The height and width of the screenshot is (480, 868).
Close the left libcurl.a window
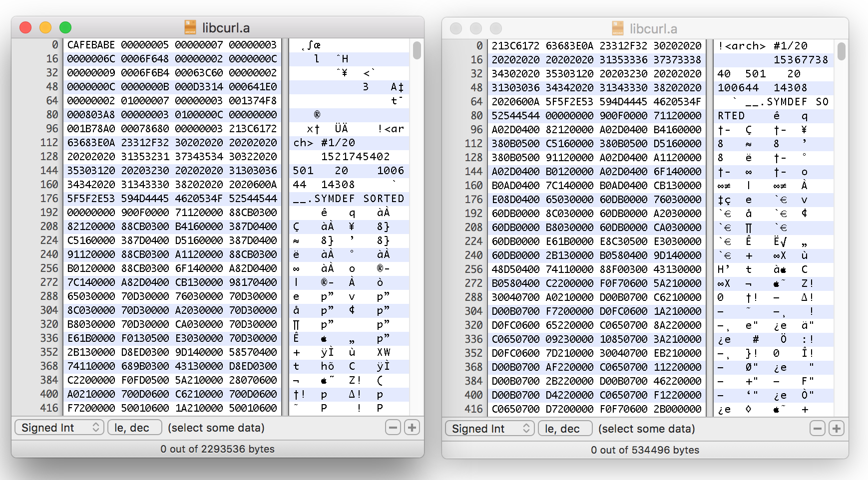[25, 27]
